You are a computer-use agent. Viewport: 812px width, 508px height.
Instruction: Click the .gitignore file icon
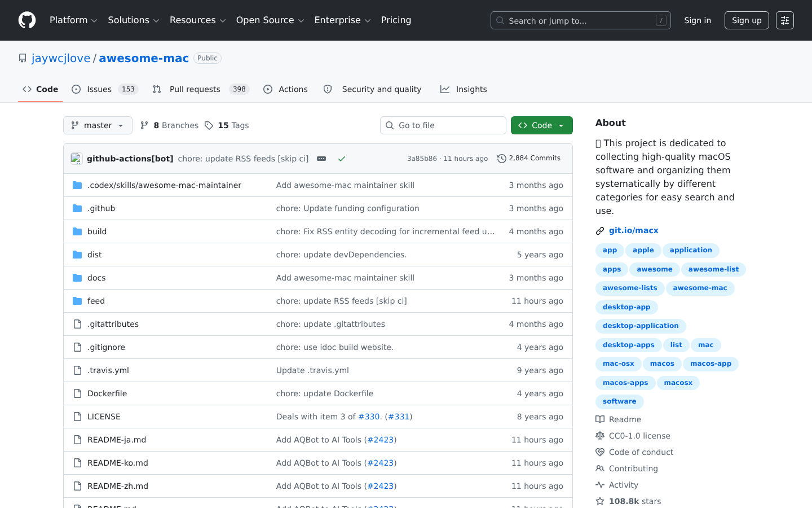(x=77, y=347)
